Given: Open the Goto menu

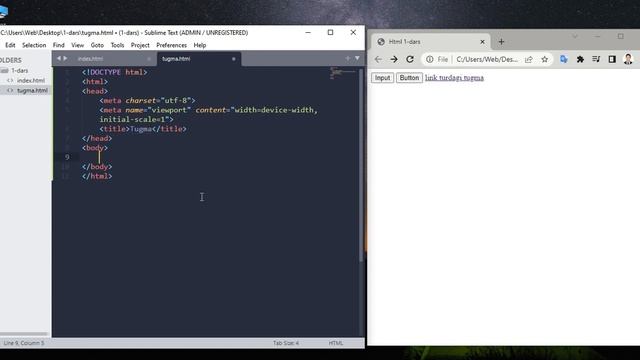Looking at the screenshot, I should click(97, 45).
